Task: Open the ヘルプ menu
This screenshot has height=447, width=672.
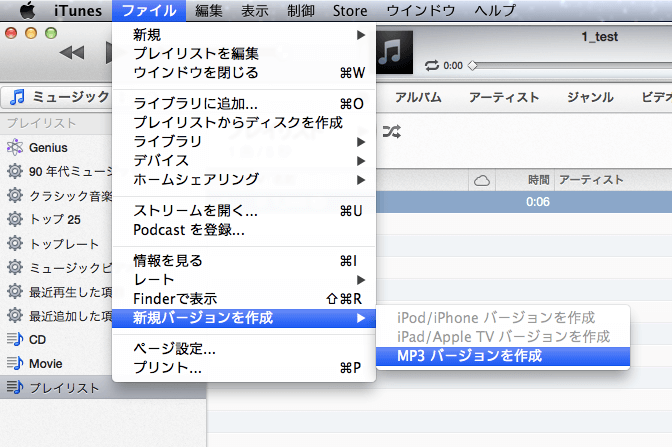Action: click(x=495, y=10)
